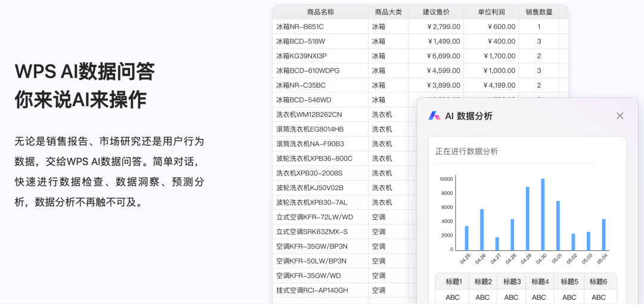Select the 标题3 table header
This screenshot has width=644, height=307.
click(512, 281)
